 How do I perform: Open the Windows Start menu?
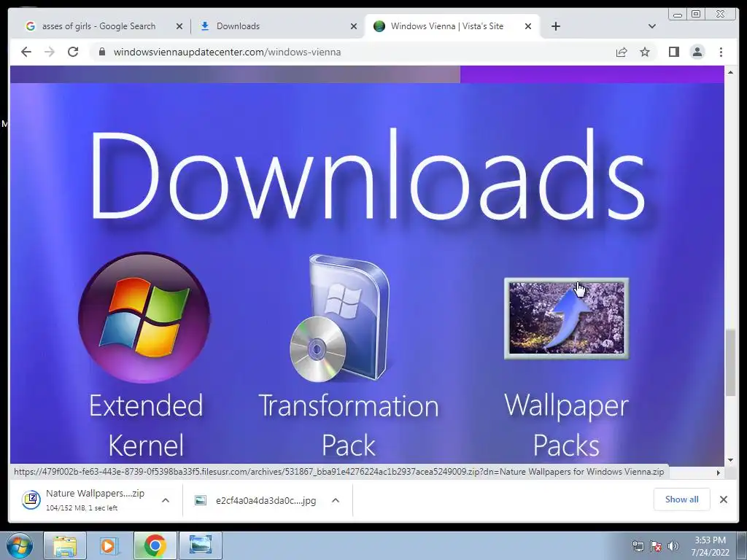point(20,545)
